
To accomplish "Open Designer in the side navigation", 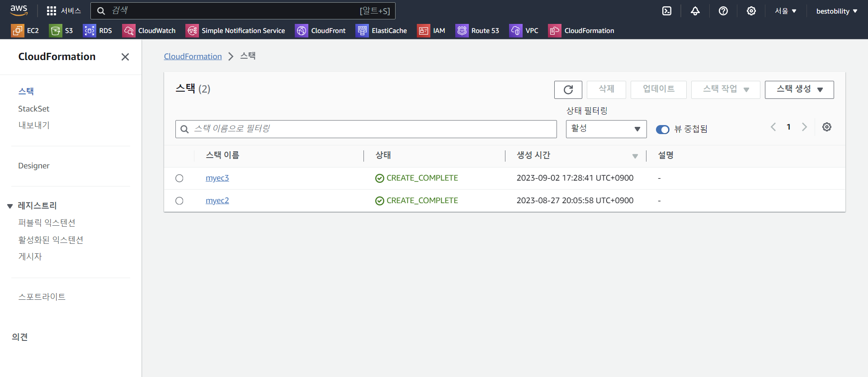I will pos(34,166).
